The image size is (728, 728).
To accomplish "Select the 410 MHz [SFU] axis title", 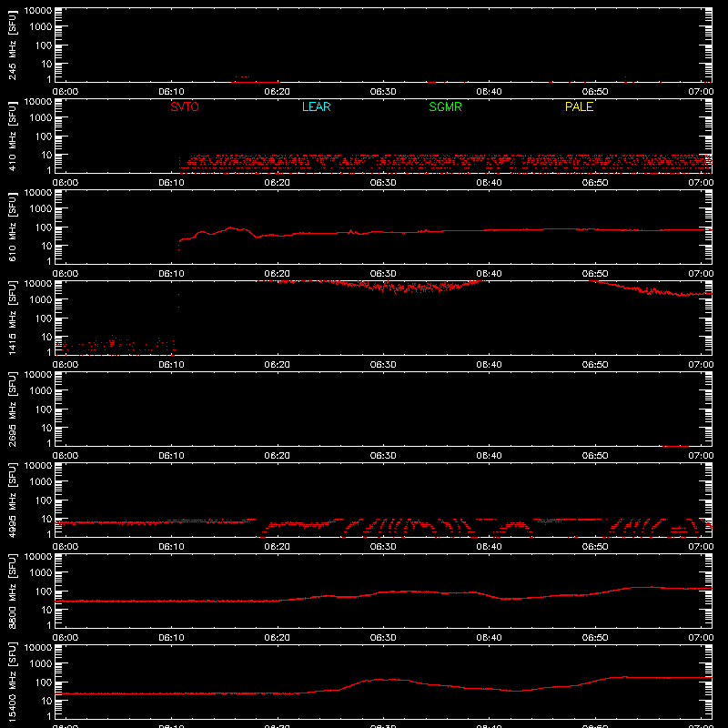I will click(x=12, y=136).
